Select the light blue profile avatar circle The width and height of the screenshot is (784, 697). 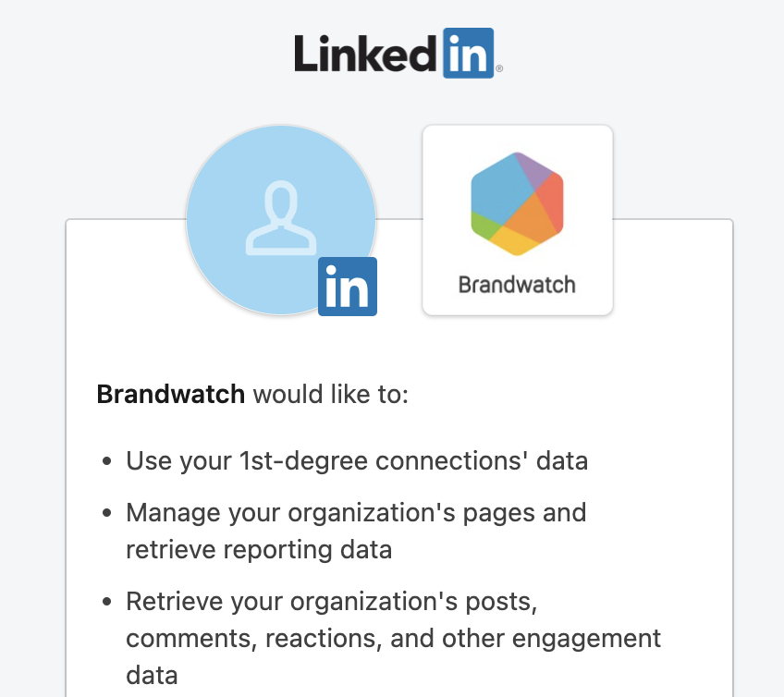pos(281,220)
